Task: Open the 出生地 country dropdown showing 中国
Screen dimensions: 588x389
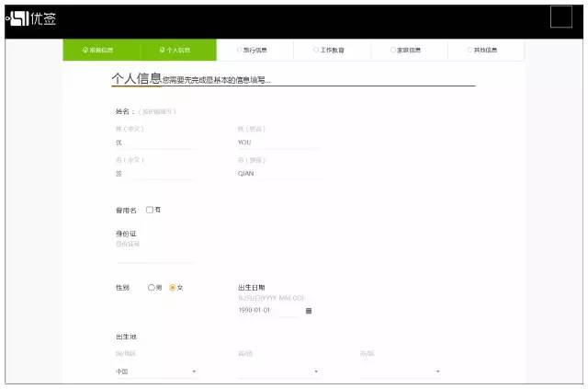Action: (156, 372)
